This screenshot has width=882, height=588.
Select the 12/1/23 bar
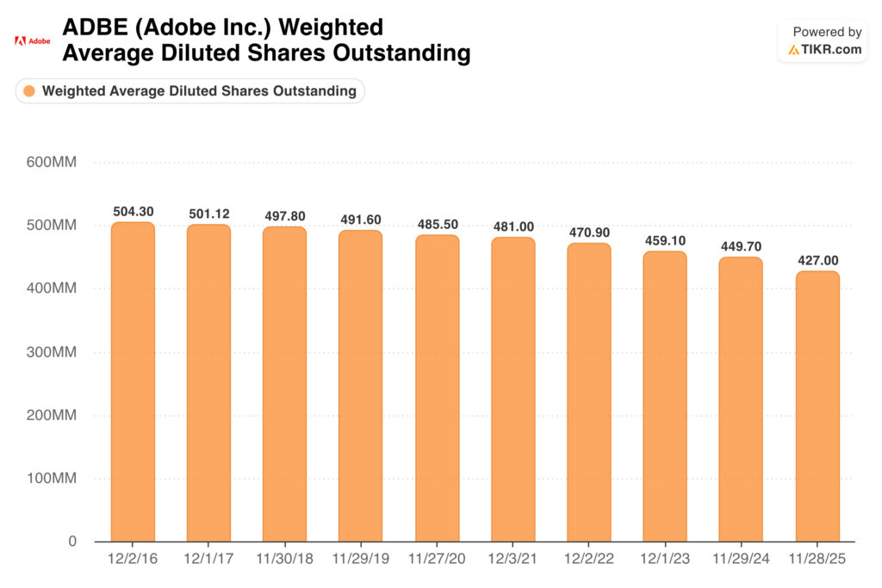[x=665, y=396]
